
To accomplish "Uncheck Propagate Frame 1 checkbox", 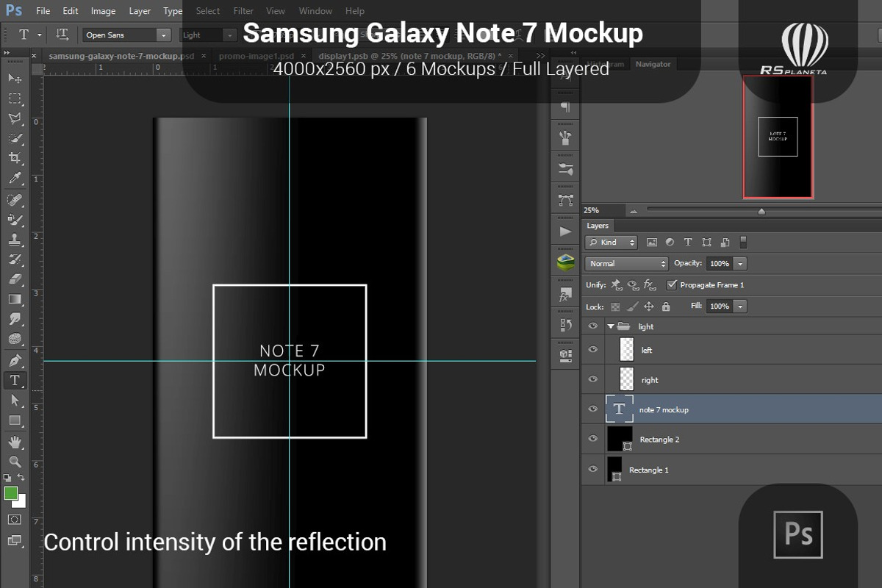I will [x=671, y=284].
